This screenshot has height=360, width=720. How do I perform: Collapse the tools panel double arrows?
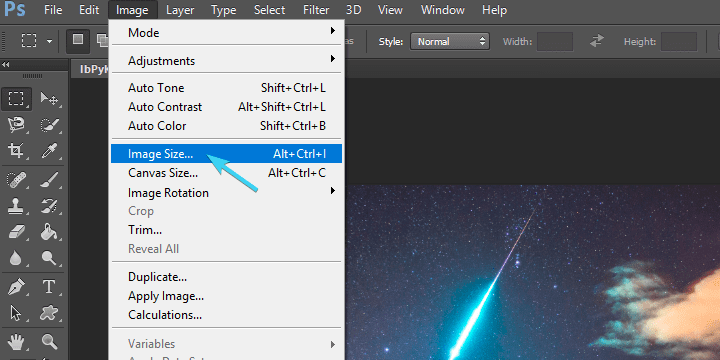6,65
